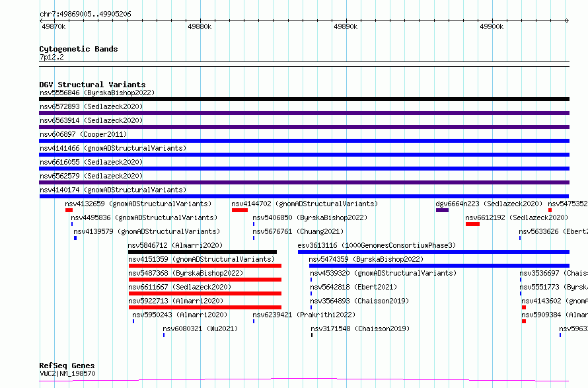
Task: Open nsv4151359 (gnomADStructuralVariants) label
Action: click(202, 259)
